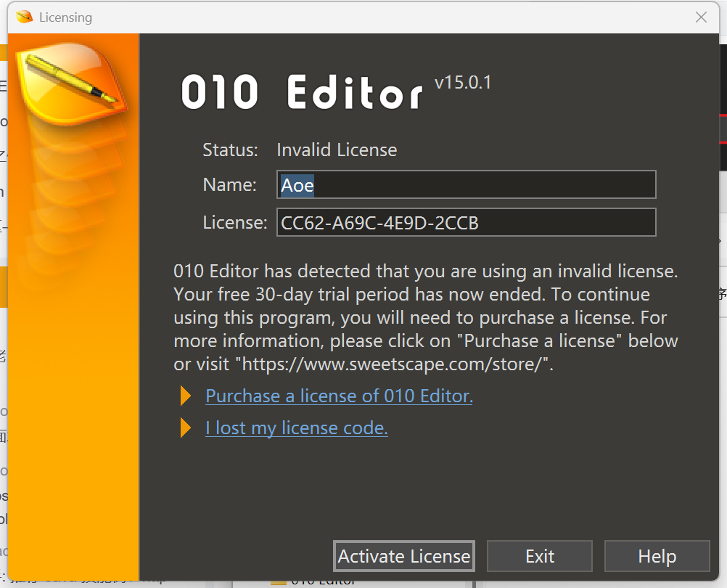Click the 010 Editor title heading
727x588 pixels.
point(302,93)
